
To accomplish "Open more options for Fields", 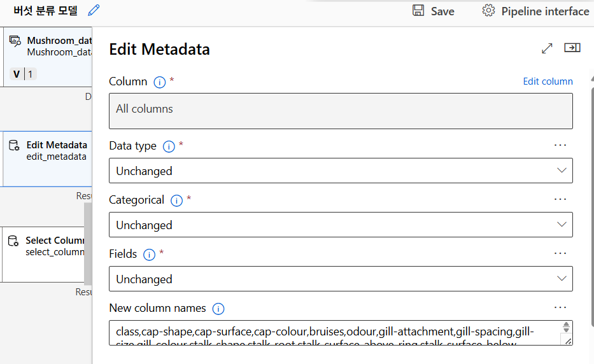I will pos(560,253).
